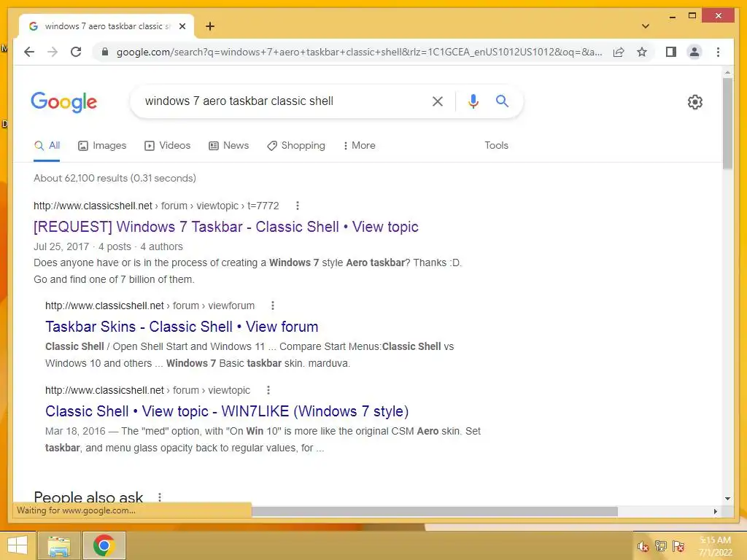Click the vertical scrollbar thumb
Viewport: 747px width, 560px height.
click(x=727, y=123)
